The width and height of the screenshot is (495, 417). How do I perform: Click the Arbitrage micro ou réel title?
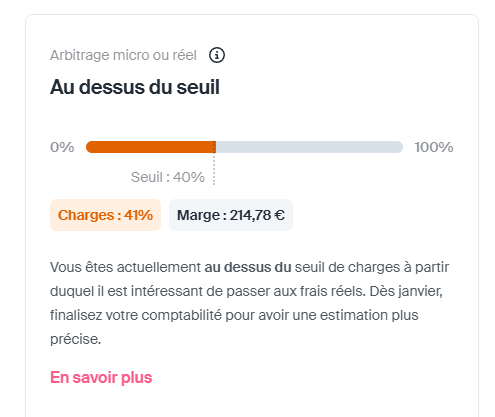[123, 55]
